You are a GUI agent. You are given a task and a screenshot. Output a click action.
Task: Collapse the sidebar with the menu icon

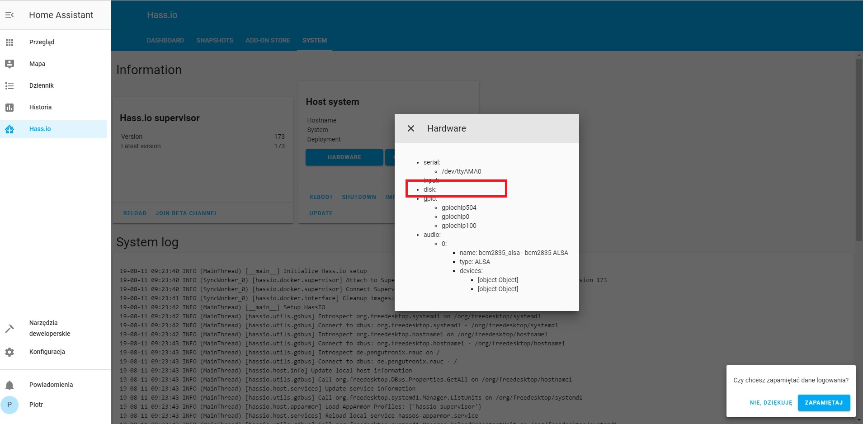9,15
